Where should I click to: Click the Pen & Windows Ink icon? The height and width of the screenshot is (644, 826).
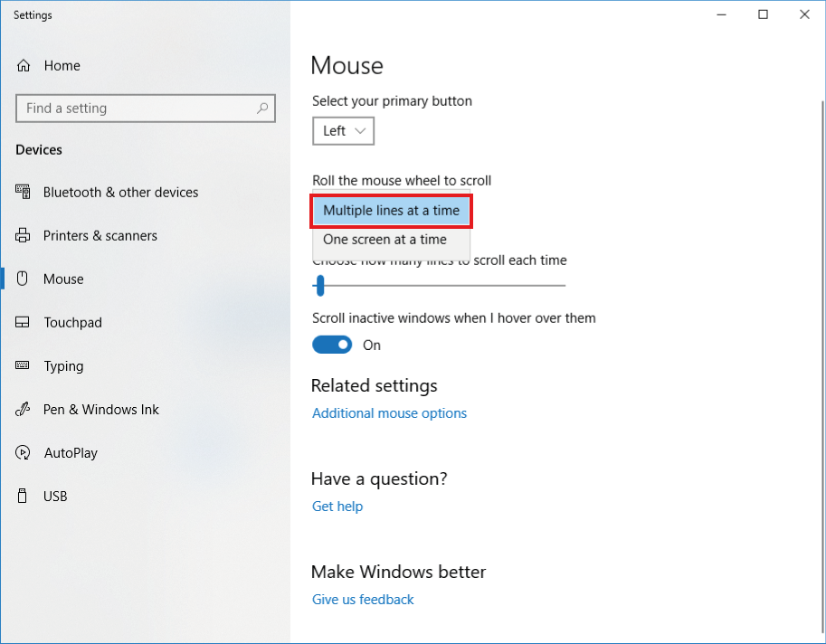(24, 410)
